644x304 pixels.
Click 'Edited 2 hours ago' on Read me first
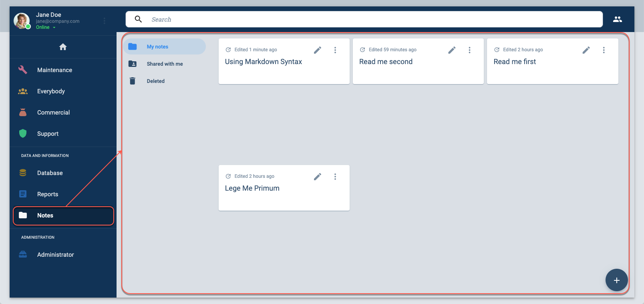tap(523, 50)
